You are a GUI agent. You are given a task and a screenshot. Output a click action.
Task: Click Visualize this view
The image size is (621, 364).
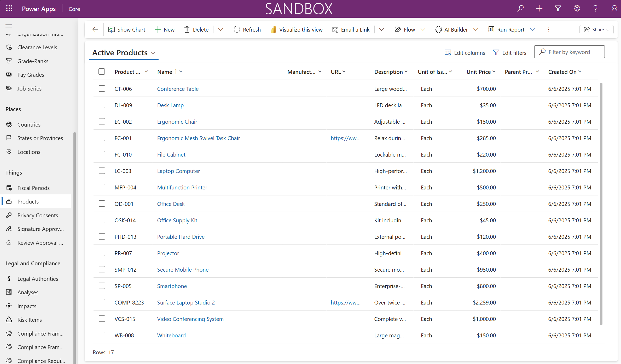click(297, 29)
